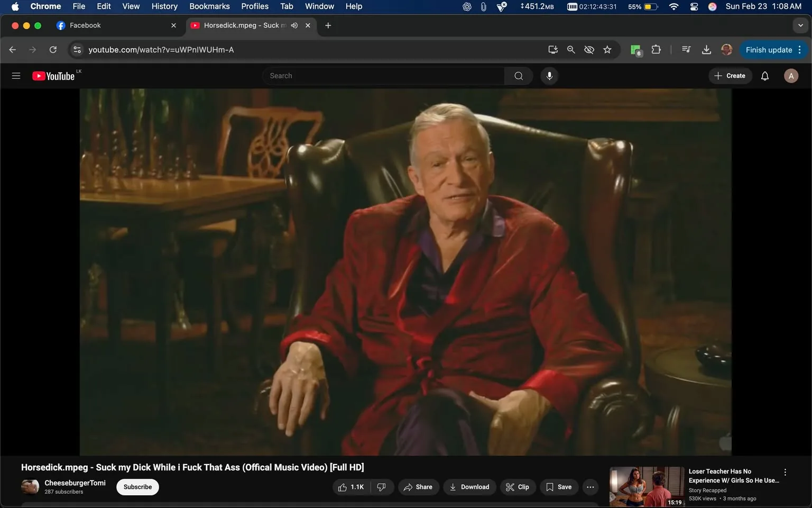Open the CheeseburgerTomi channel page
The width and height of the screenshot is (812, 508).
(75, 483)
